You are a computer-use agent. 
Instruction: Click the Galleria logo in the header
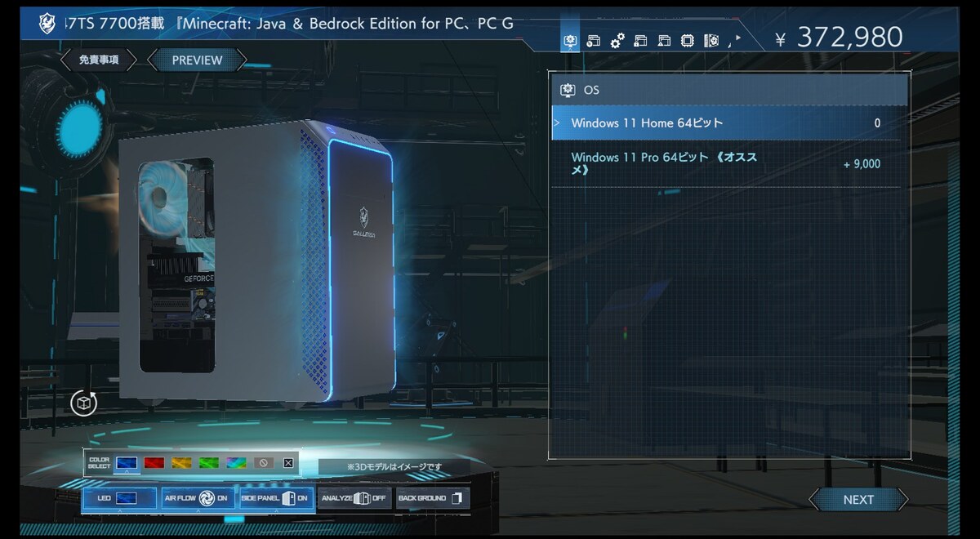47,23
